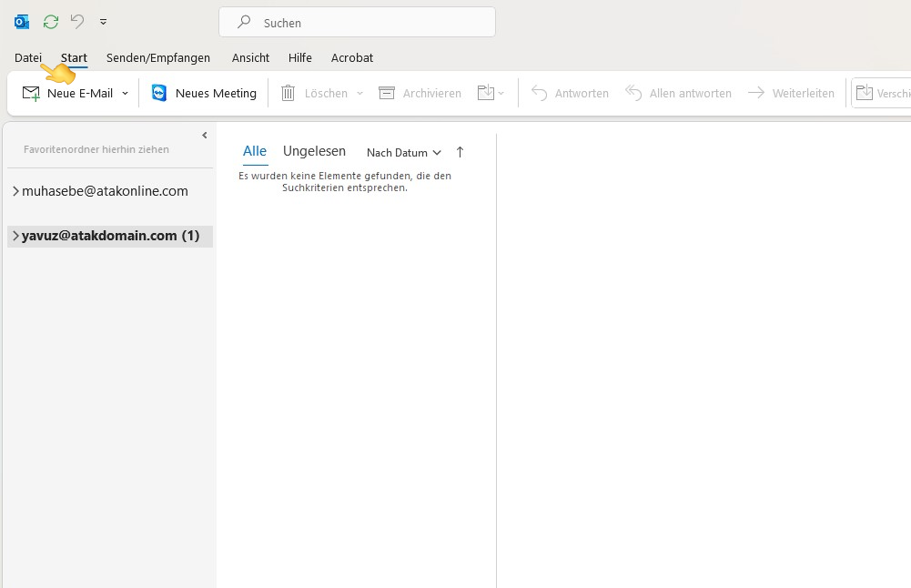911x588 pixels.
Task: Toggle sort order with the up arrow
Action: tap(460, 152)
